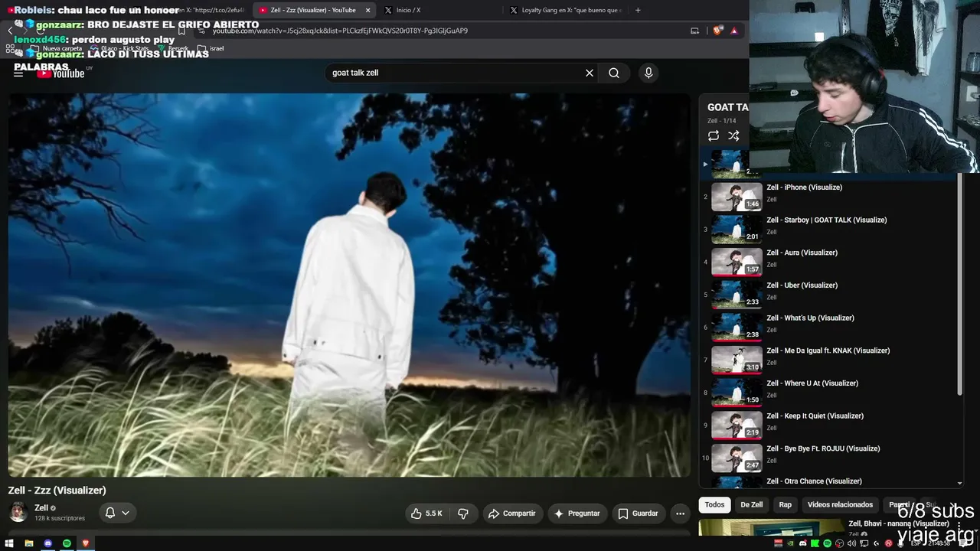Play 'Zell - Aura (Visualizer)' from the playlist

(x=802, y=253)
